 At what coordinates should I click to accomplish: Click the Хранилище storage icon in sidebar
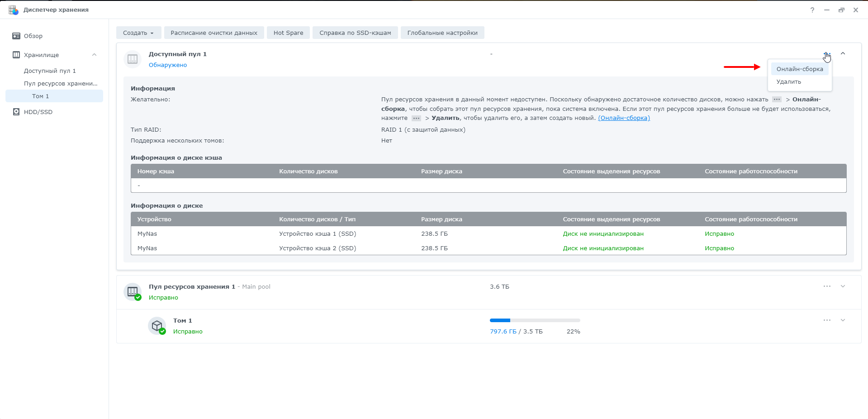tap(16, 55)
